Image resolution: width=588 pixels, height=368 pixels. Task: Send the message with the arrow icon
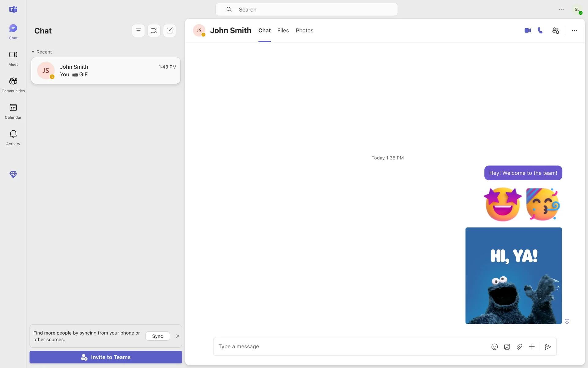click(548, 347)
